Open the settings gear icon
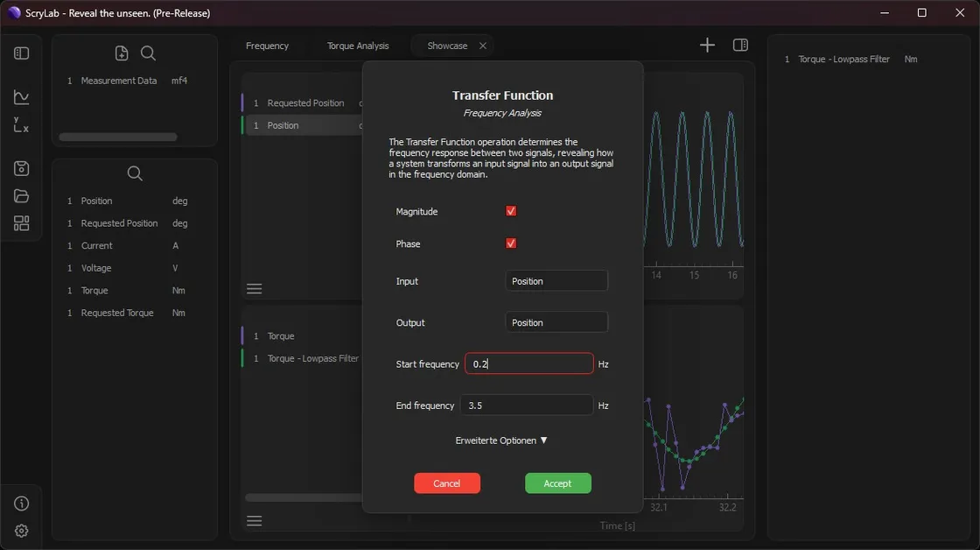This screenshot has width=980, height=550. coord(22,531)
